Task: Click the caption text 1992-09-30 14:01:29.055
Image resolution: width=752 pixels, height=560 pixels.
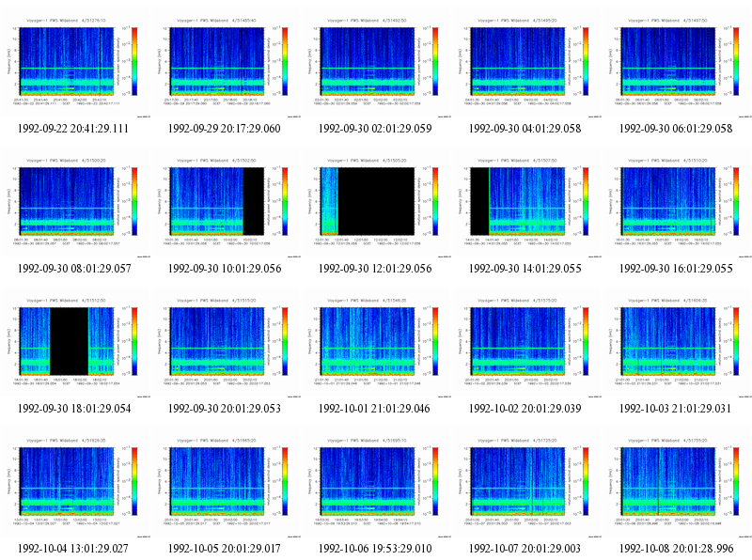Action: pos(525,269)
